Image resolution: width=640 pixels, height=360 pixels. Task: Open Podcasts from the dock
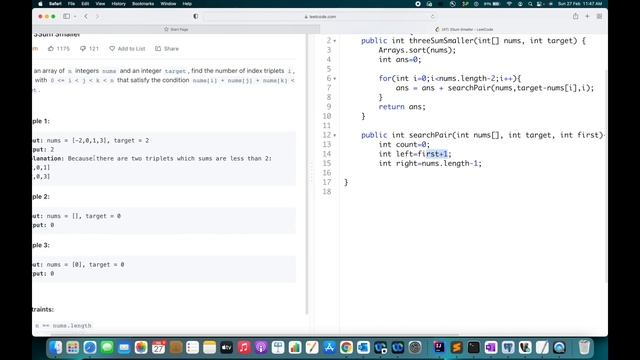coord(261,347)
